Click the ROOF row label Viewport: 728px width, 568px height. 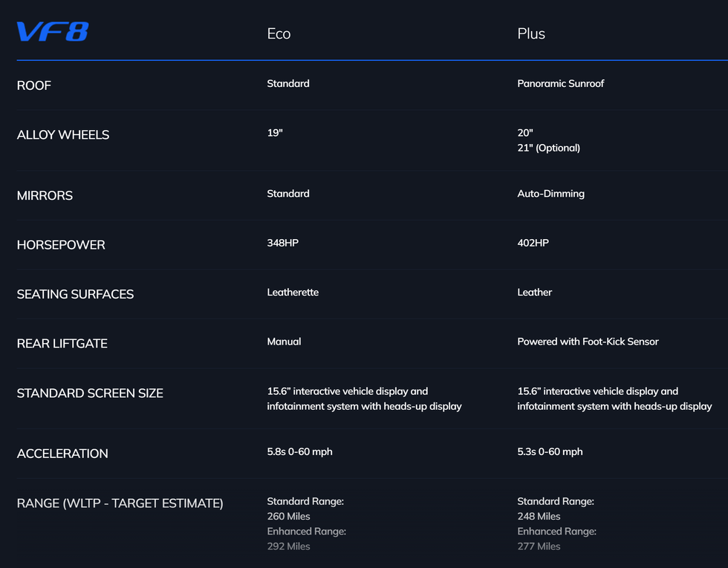[x=34, y=85]
